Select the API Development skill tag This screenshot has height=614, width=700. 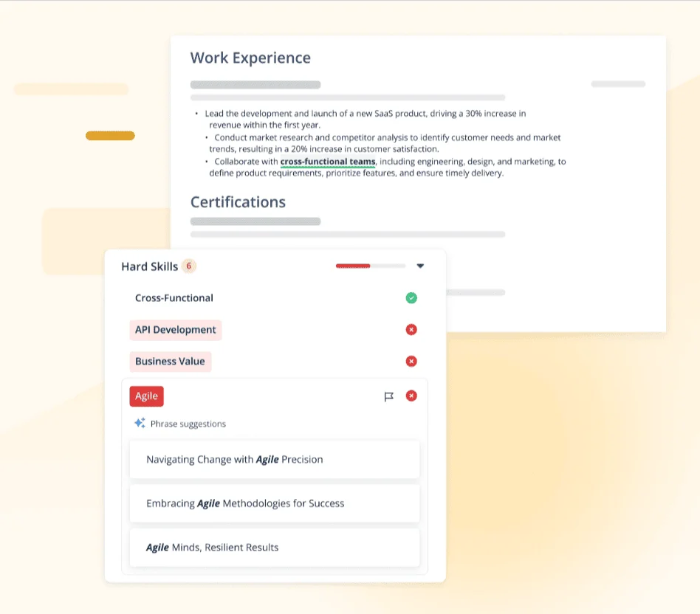click(176, 330)
